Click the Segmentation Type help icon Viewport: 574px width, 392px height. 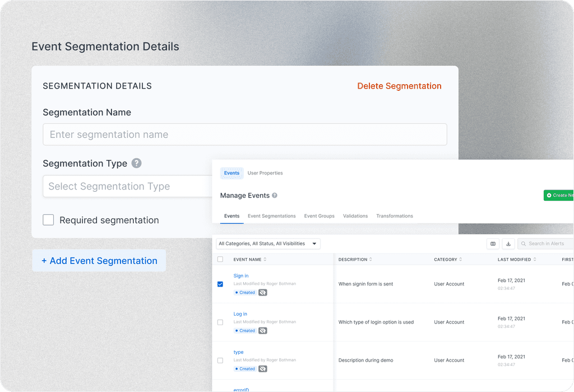(137, 163)
